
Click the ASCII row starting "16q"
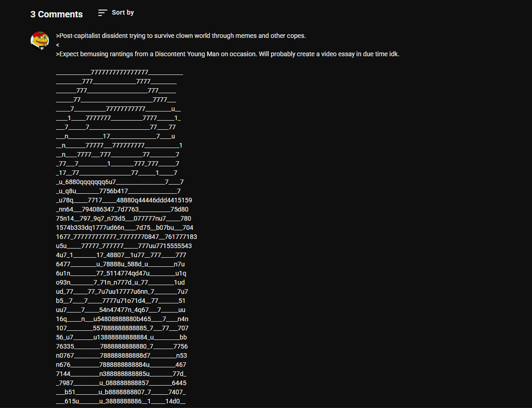[122, 319]
